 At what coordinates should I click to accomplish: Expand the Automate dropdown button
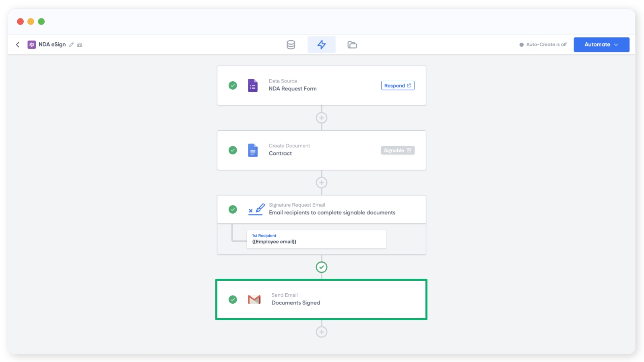tap(601, 45)
